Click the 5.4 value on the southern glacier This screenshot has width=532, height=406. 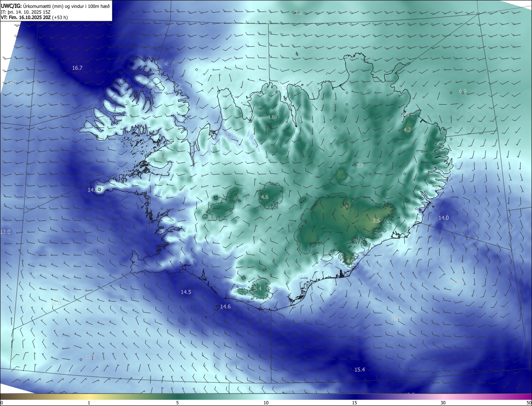[x=257, y=289]
